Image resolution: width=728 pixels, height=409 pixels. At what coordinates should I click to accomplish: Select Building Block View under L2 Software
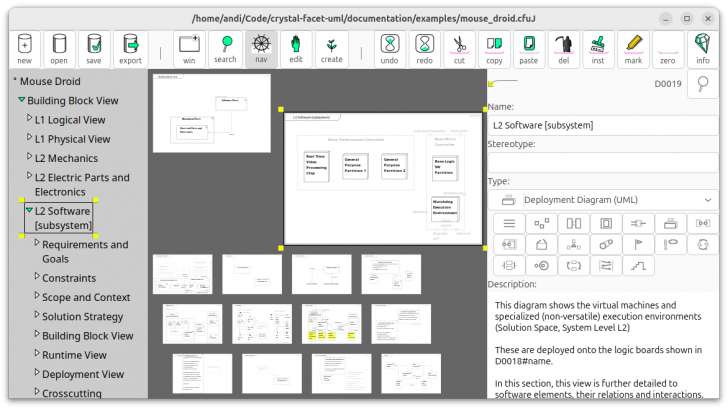[88, 336]
